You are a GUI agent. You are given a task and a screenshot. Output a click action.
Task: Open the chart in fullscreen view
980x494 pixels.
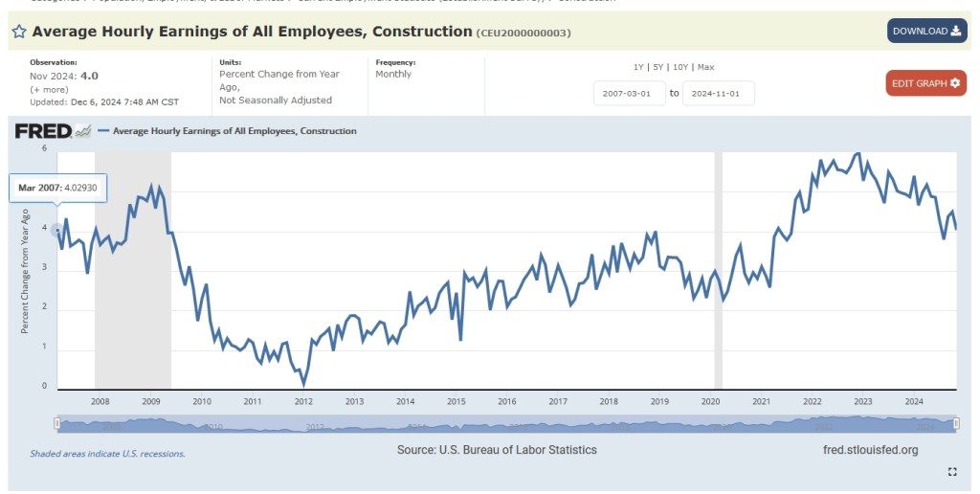(x=952, y=471)
